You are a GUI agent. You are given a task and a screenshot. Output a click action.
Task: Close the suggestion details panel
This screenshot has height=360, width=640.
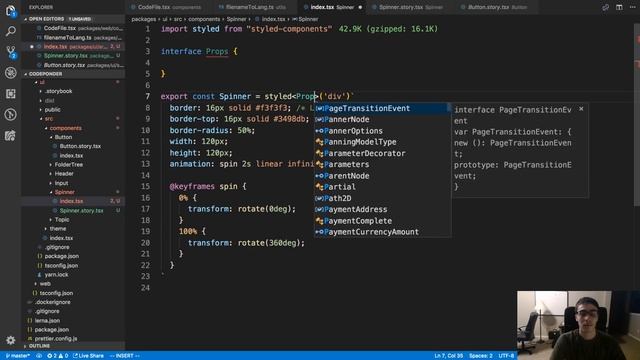point(581,109)
